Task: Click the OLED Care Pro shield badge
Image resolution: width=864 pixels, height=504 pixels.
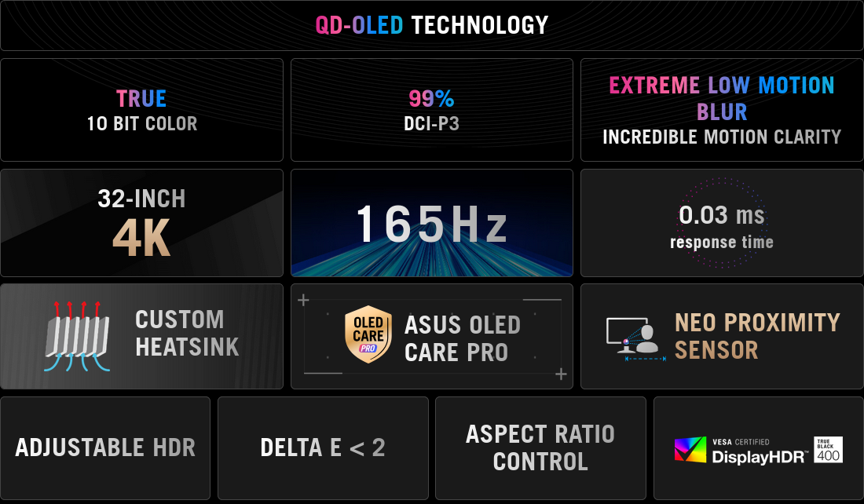Action: [x=368, y=334]
